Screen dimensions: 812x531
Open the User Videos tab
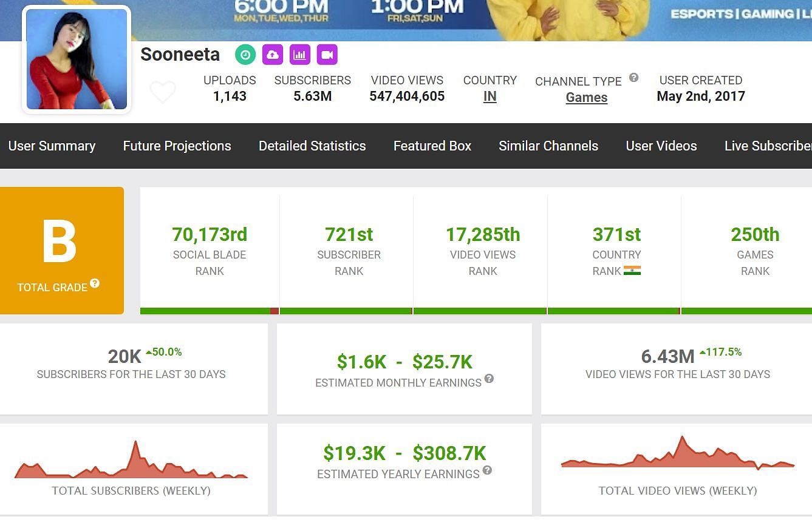661,146
